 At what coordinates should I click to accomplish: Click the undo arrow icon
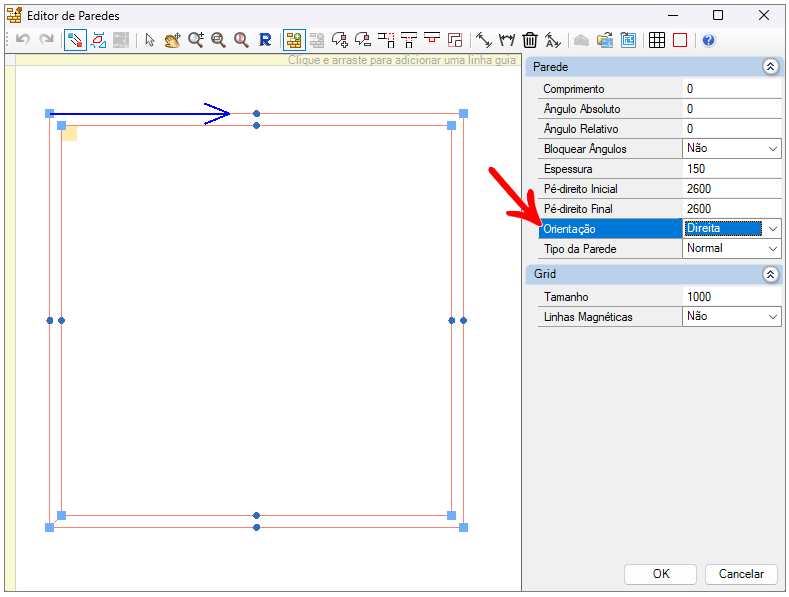23,40
